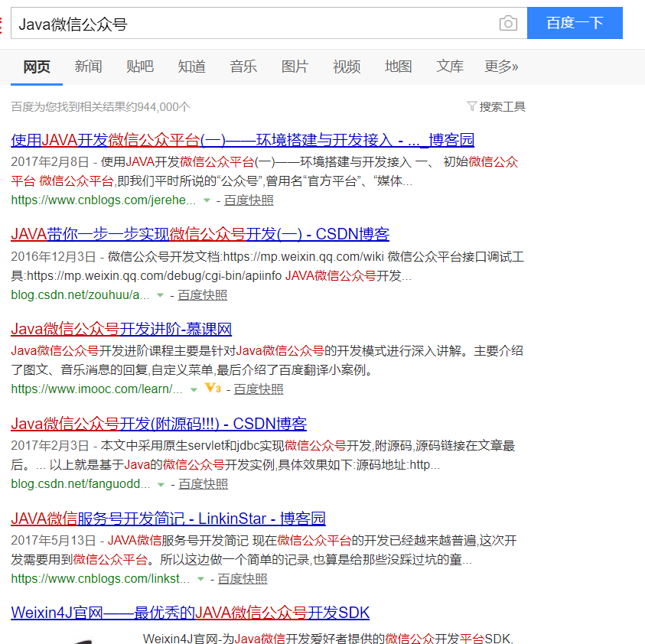
Task: Click the blog.csdn.net/zouhuu URL link
Action: pyautogui.click(x=80, y=295)
